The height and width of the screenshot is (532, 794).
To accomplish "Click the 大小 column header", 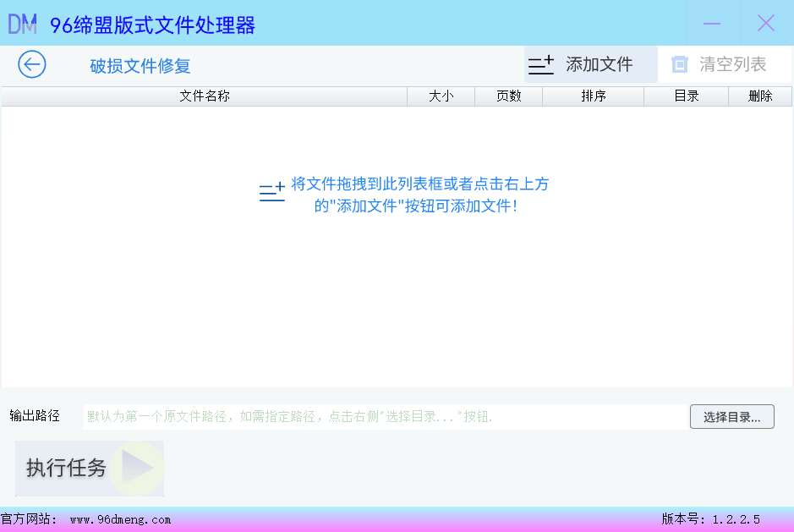I will 441,96.
